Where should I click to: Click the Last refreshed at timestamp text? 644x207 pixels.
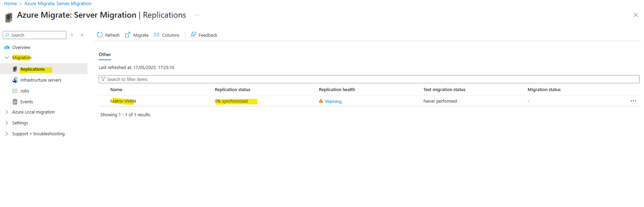point(136,68)
